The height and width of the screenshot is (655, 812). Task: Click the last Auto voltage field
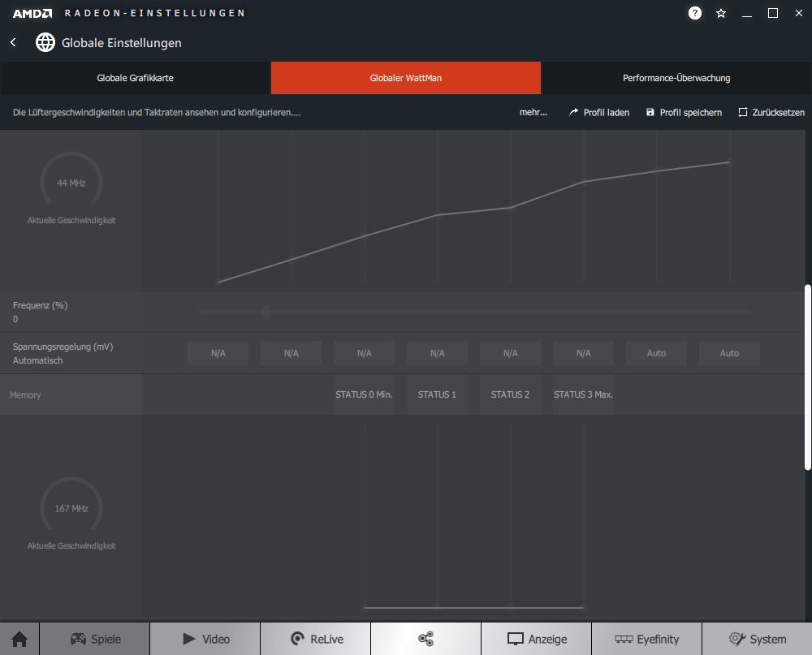tap(729, 353)
